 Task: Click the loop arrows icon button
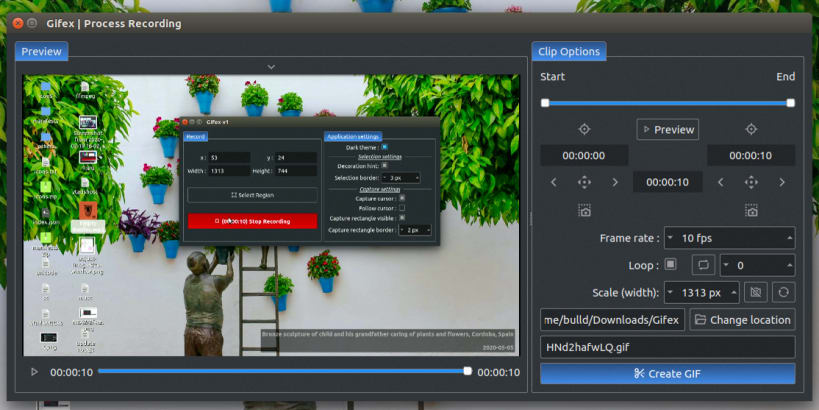tap(703, 265)
